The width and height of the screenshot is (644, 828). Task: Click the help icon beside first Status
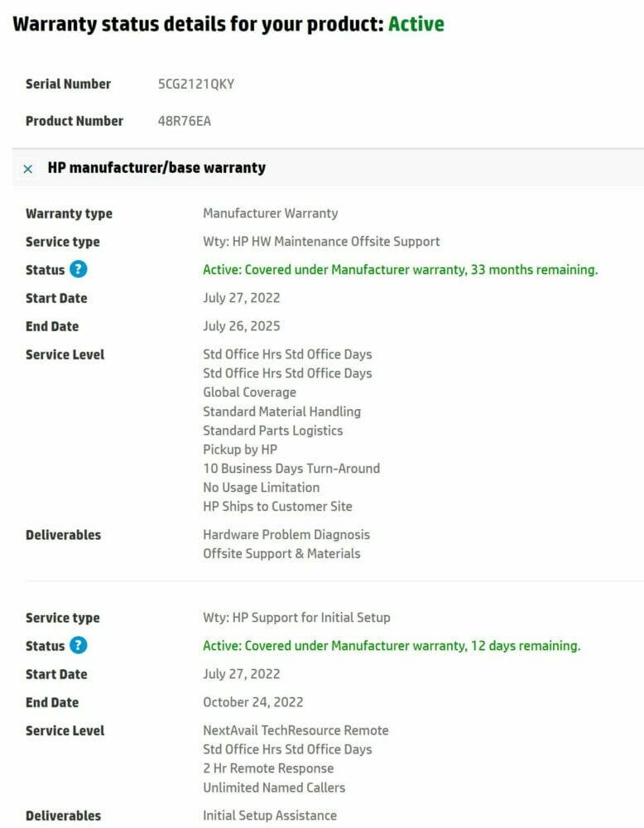[78, 269]
